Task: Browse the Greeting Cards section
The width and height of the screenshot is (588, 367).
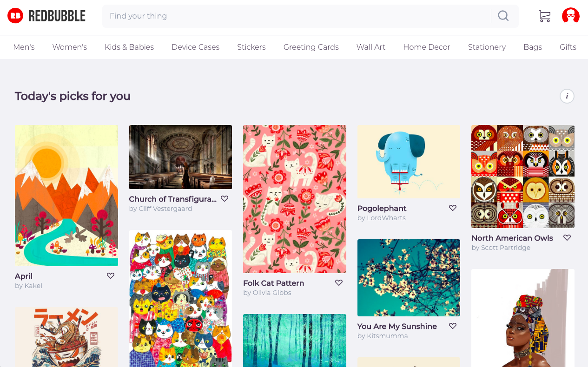Action: [x=311, y=47]
